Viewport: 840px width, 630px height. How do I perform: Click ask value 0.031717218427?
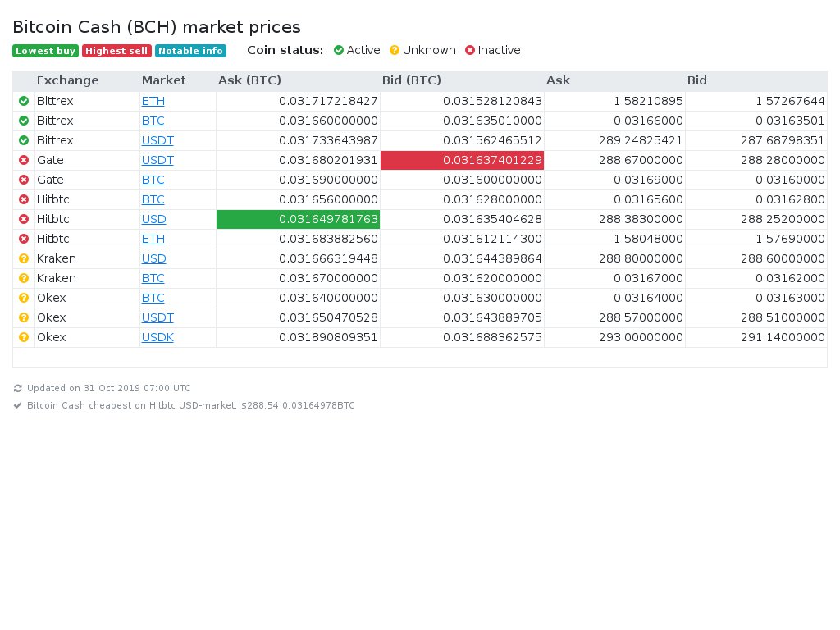328,101
